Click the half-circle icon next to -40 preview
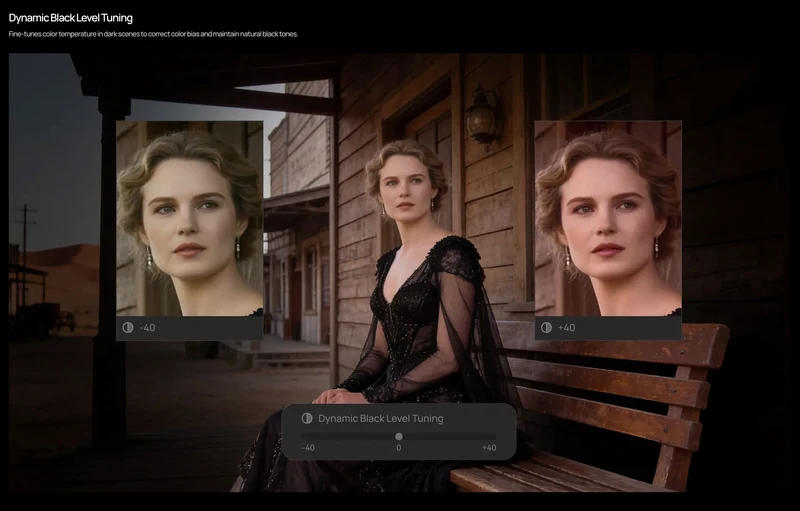 128,327
